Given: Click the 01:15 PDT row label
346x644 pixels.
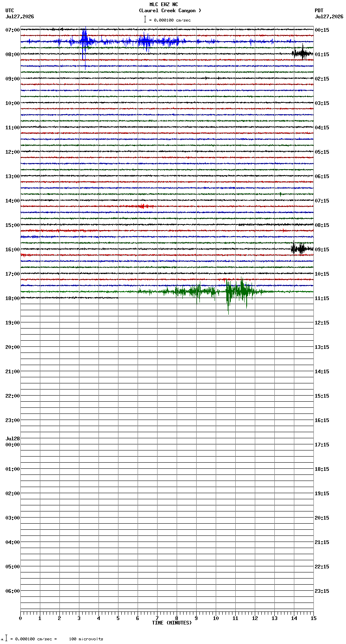Looking at the screenshot, I should [322, 54].
